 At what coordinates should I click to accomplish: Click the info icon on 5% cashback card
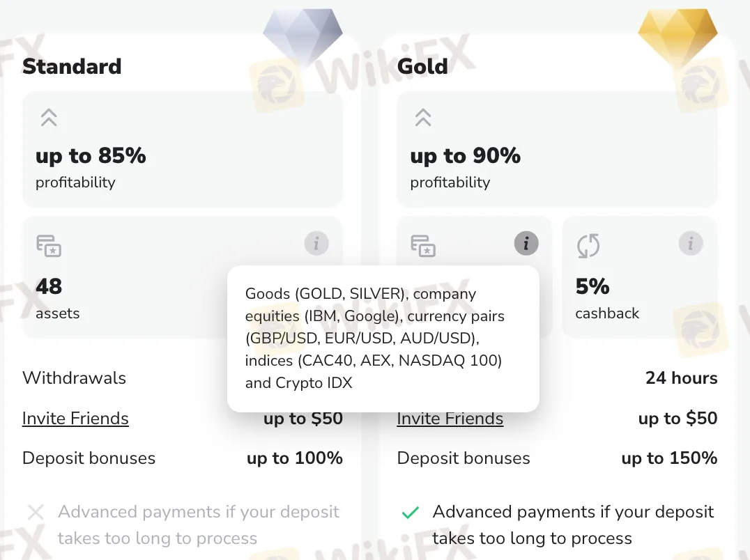tap(691, 244)
